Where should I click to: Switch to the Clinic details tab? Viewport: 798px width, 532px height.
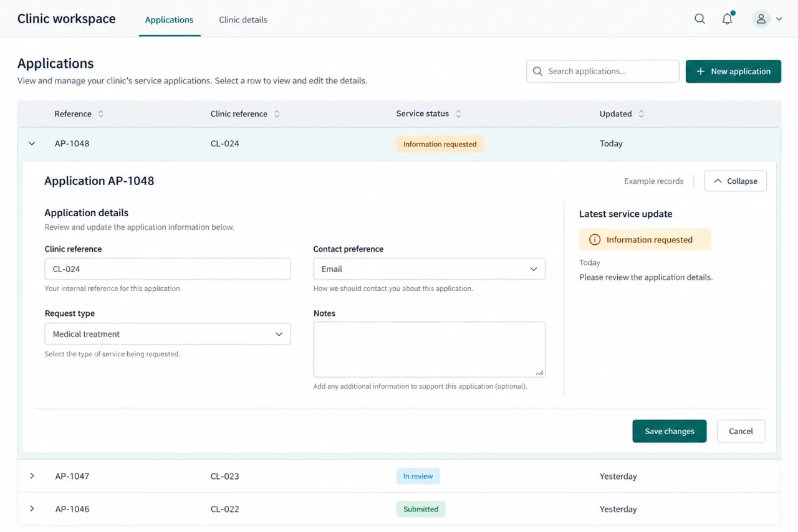click(x=243, y=20)
